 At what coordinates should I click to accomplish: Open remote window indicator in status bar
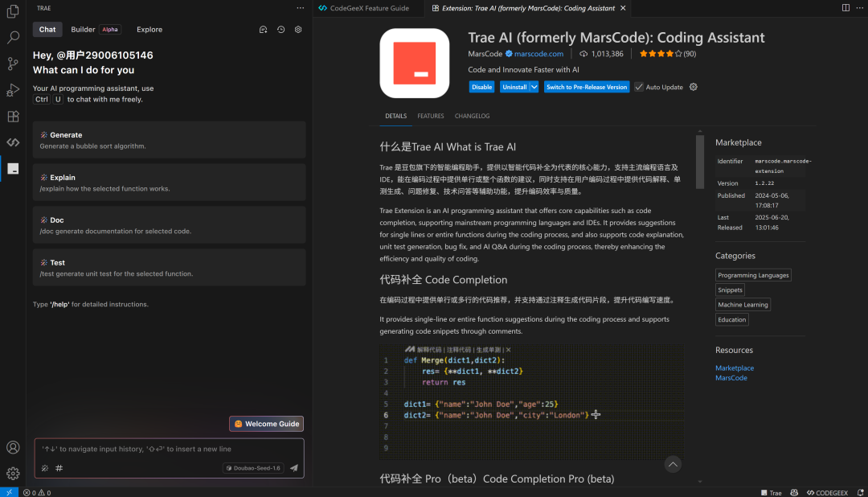(x=9, y=492)
